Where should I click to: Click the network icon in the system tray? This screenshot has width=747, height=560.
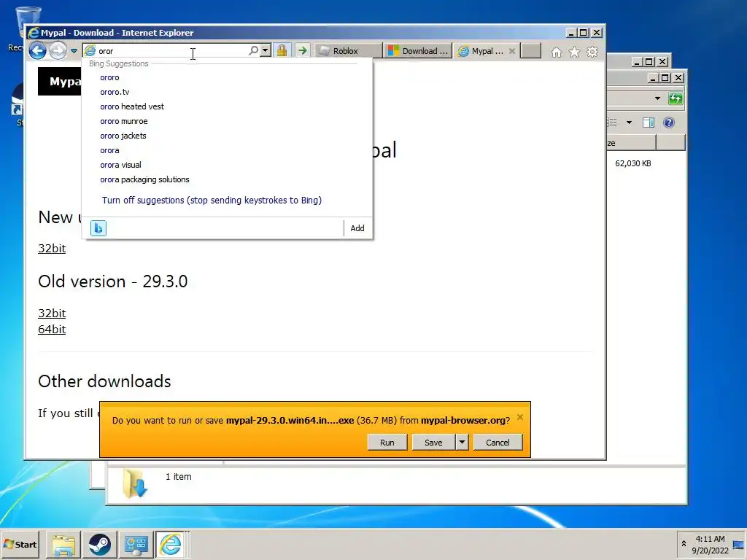point(738,545)
